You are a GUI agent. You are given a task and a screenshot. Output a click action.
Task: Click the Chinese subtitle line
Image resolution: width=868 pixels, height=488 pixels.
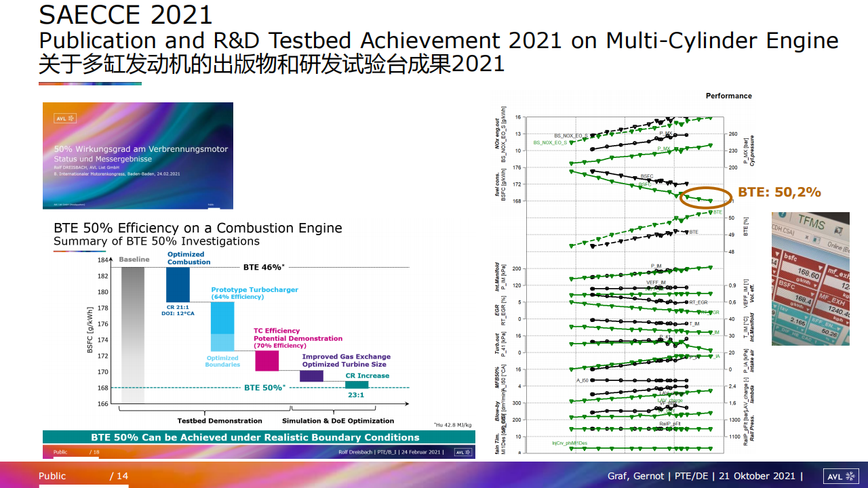[x=271, y=64]
